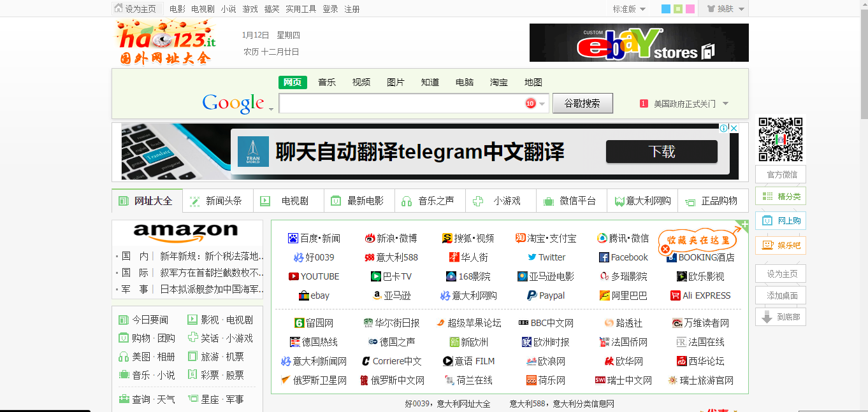868x412 pixels.
Task: Click the down arrow icon beside 到底部
Action: click(766, 316)
